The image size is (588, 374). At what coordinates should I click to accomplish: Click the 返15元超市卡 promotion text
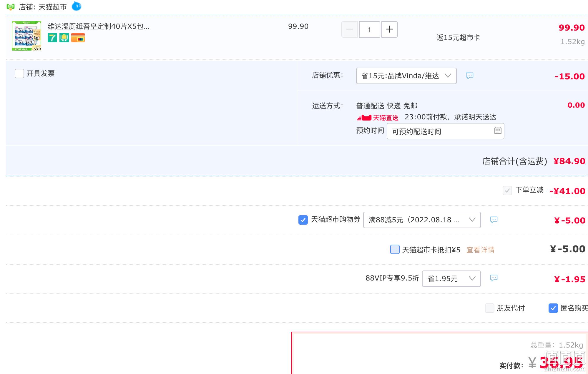click(x=458, y=38)
